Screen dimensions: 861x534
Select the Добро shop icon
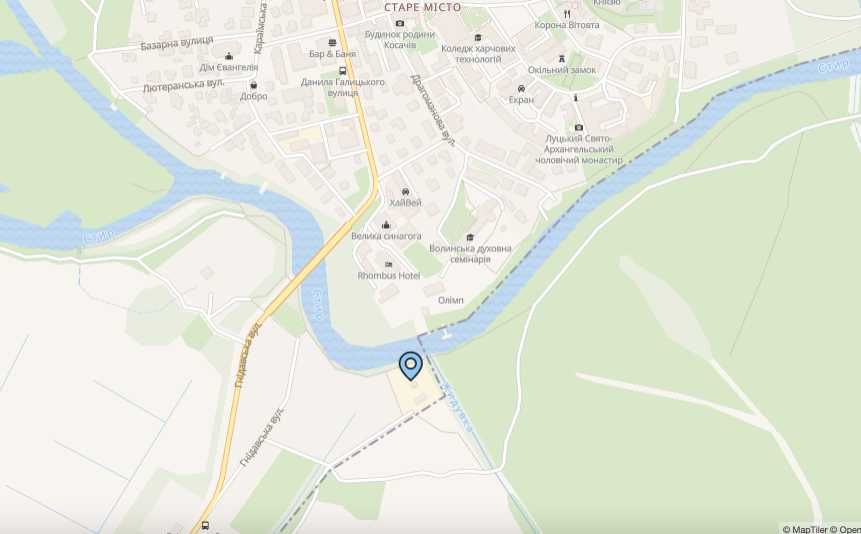254,85
